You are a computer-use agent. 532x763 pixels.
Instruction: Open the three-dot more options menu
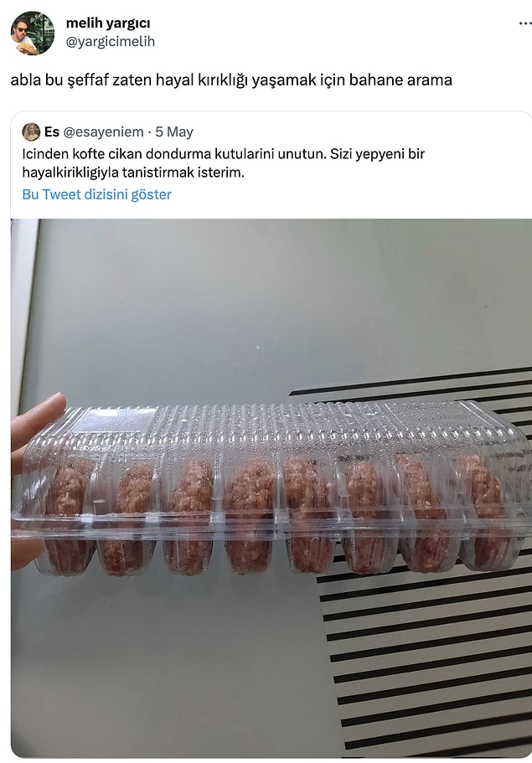[x=524, y=23]
